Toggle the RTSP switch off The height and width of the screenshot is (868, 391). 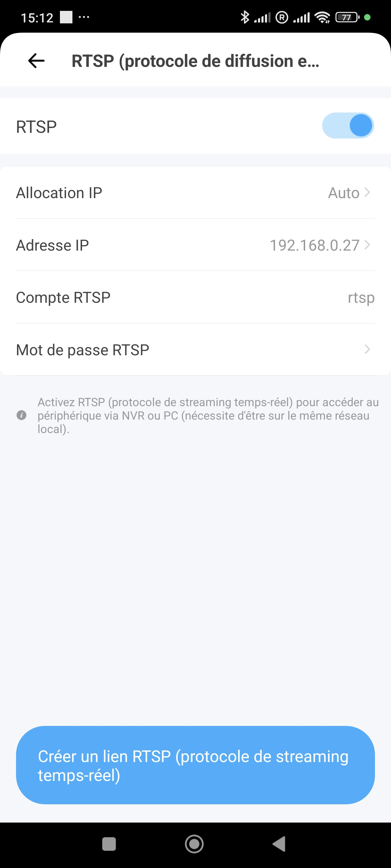pyautogui.click(x=348, y=126)
